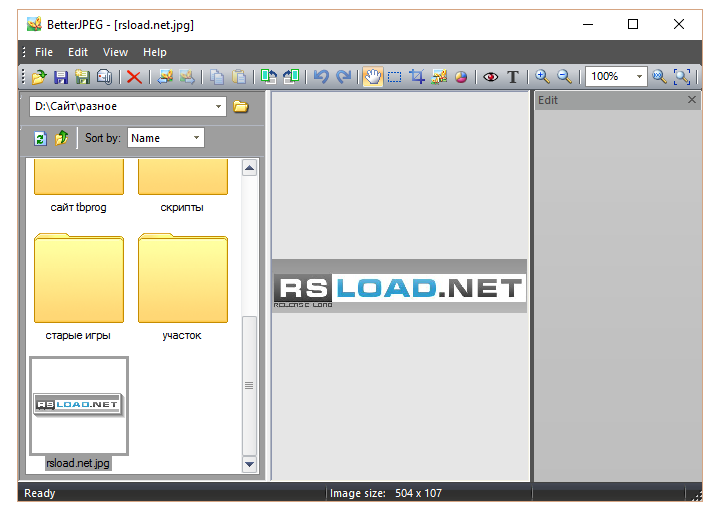This screenshot has height=522, width=725.
Task: Click the RSLOAD.NET image in the viewer
Action: pos(399,286)
